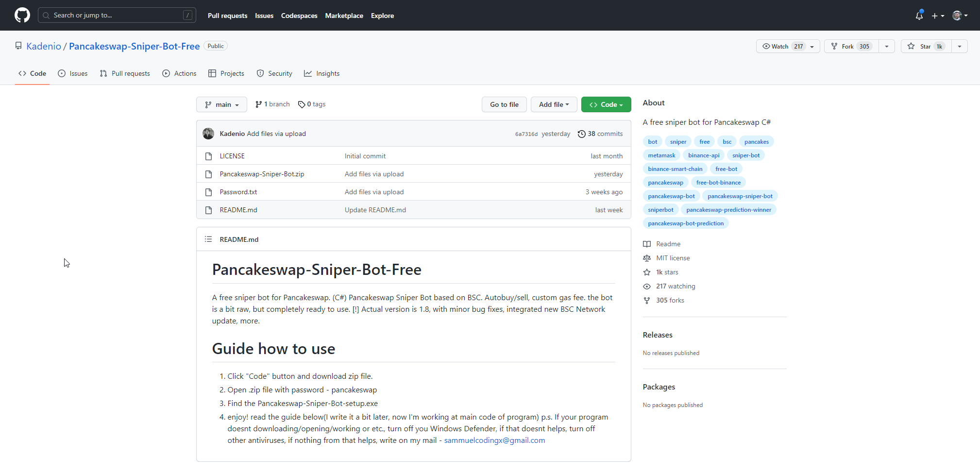Open commit hash 6a7316d
The width and height of the screenshot is (980, 474).
coord(526,134)
